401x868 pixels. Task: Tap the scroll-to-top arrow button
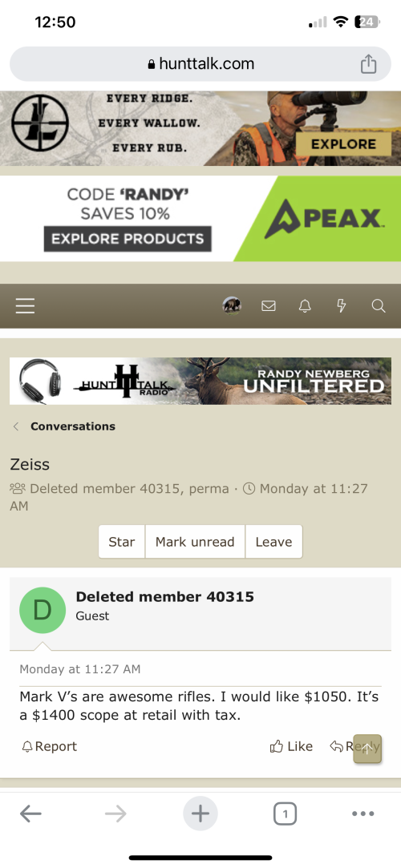point(367,749)
